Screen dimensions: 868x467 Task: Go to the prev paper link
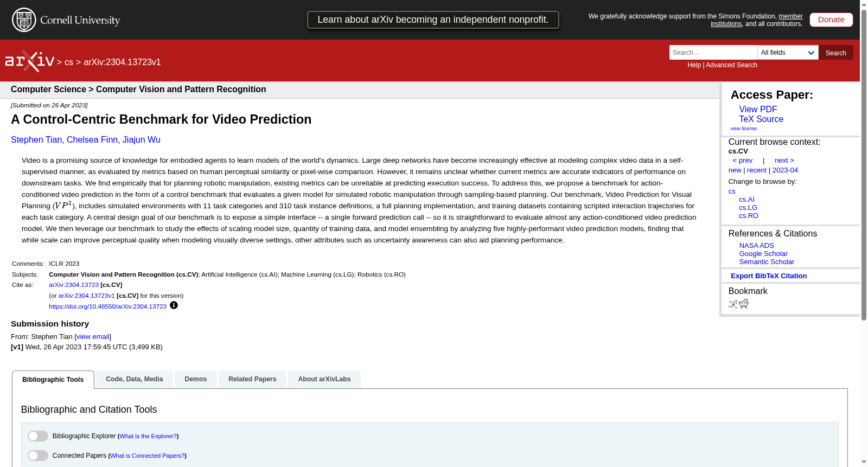point(743,161)
